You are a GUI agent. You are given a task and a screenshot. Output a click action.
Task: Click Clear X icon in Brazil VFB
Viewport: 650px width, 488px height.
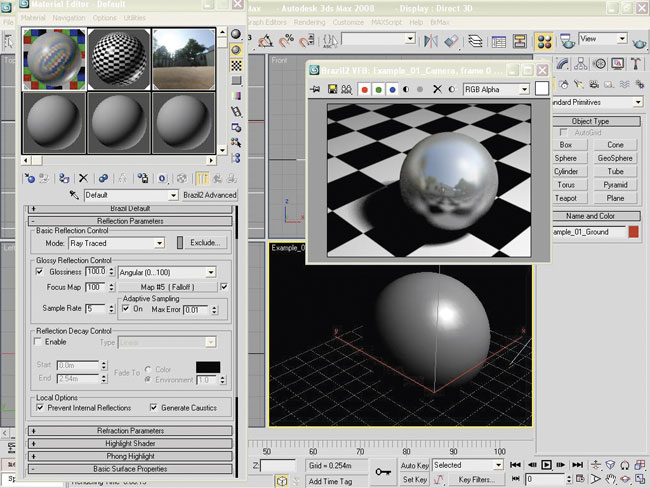[x=437, y=89]
